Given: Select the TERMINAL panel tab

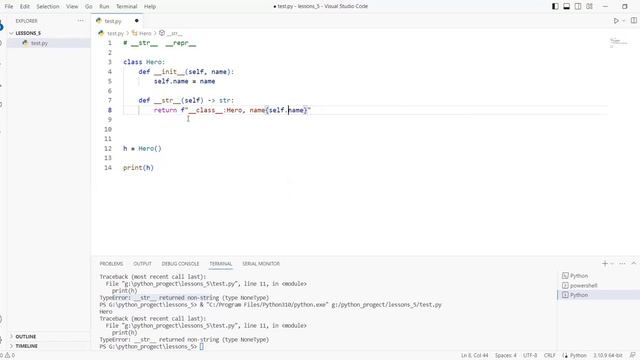Looking at the screenshot, I should tap(221, 264).
